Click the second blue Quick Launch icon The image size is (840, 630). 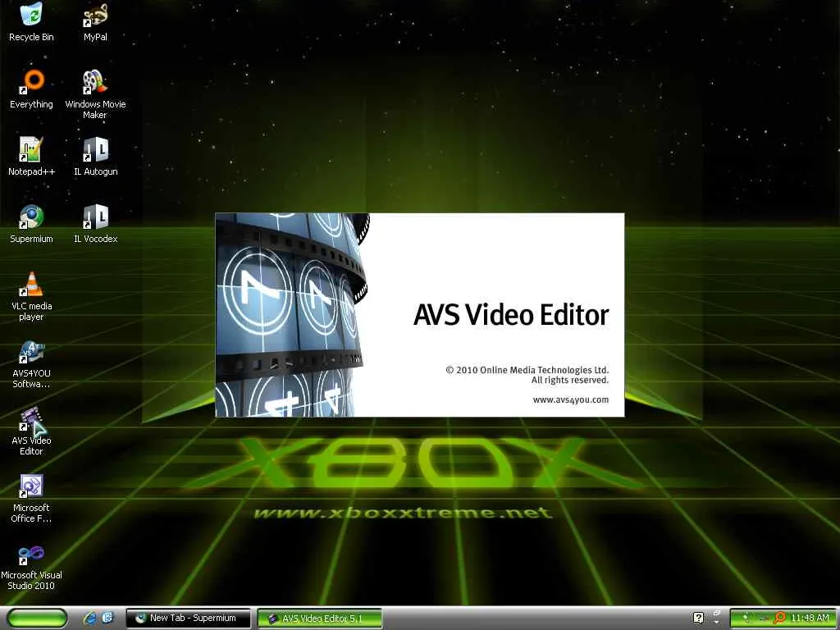[107, 619]
